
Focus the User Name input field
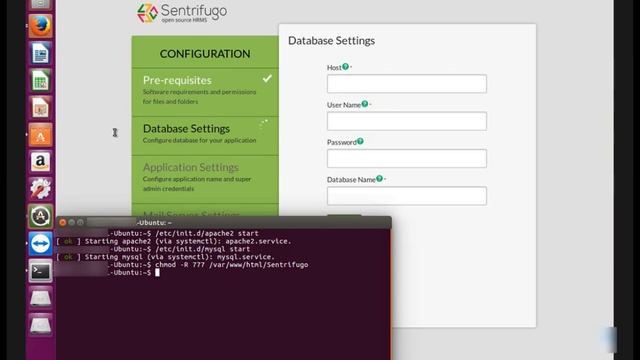(x=407, y=121)
